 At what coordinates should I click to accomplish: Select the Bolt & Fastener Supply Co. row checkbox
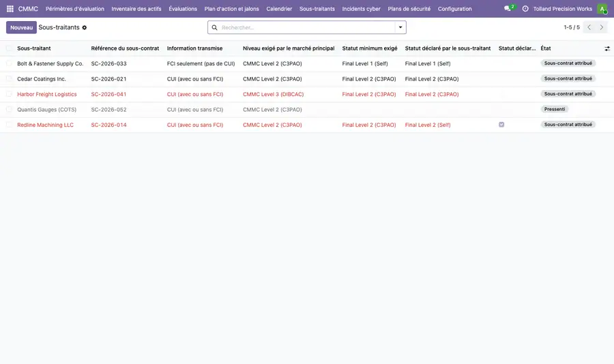point(9,63)
